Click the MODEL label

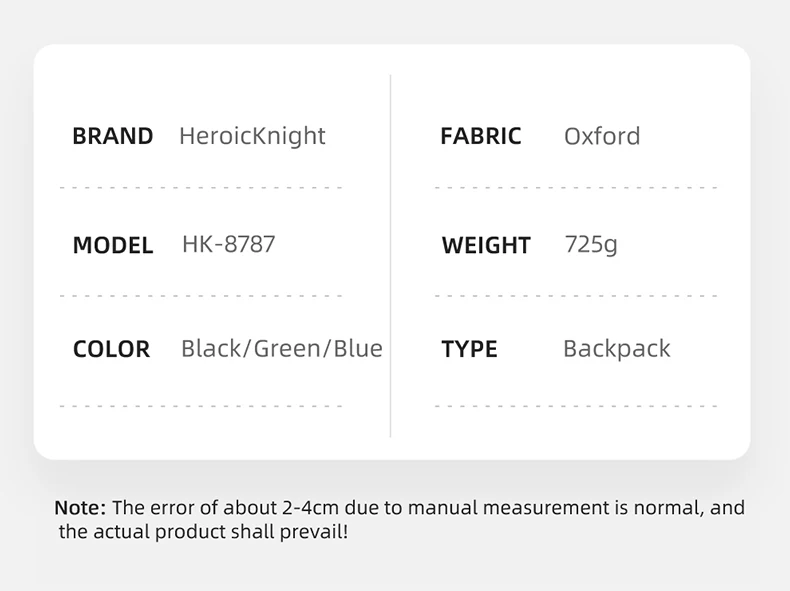tap(113, 245)
